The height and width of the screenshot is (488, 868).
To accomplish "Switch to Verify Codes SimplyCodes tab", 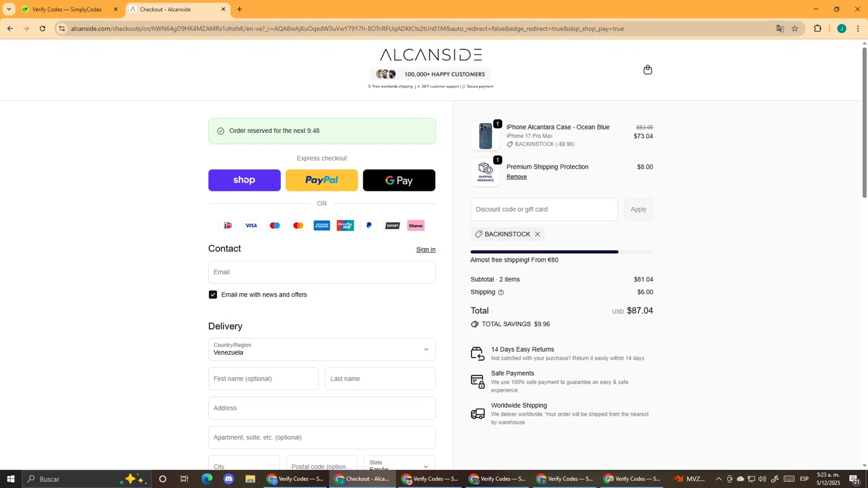I will pyautogui.click(x=67, y=9).
